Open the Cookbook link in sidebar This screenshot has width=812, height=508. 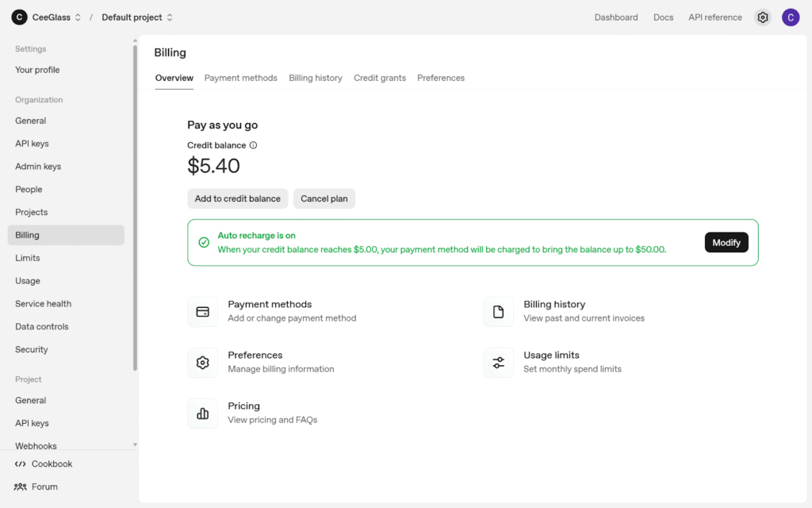[x=52, y=464]
